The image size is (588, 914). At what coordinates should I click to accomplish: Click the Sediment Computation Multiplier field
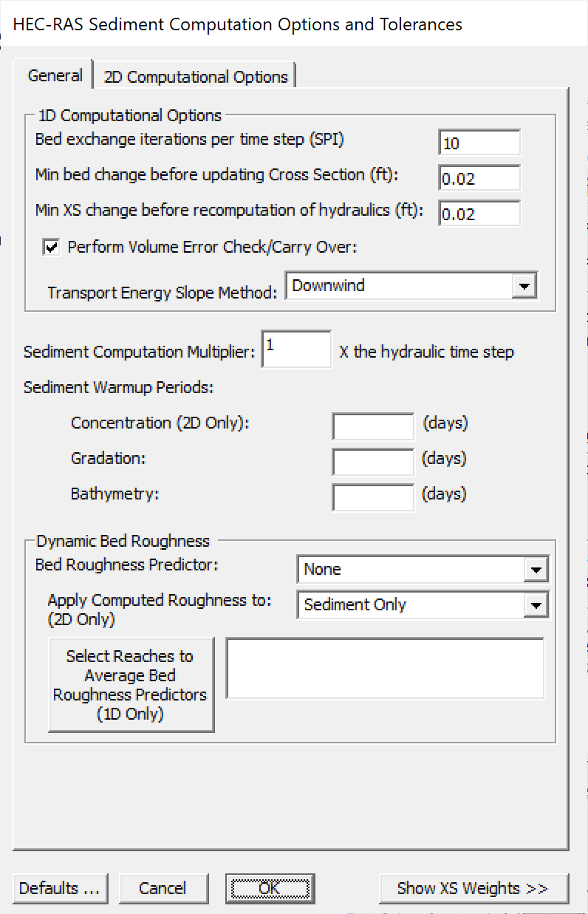[296, 349]
